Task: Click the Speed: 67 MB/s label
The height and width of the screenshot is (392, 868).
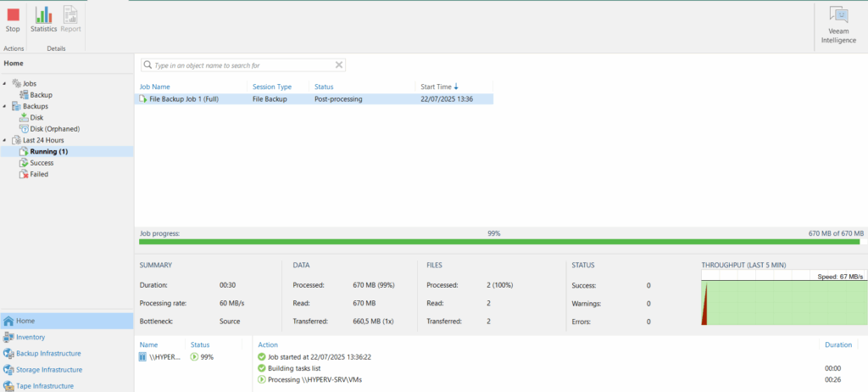Action: pyautogui.click(x=840, y=276)
